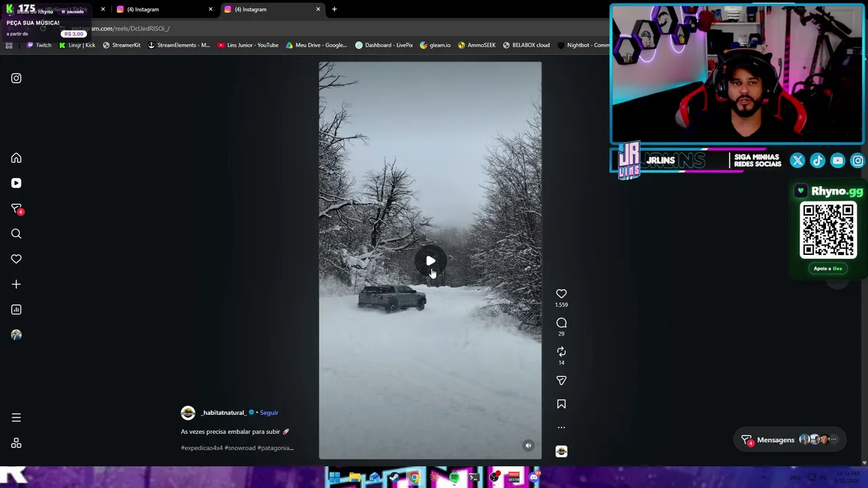
Task: Open the Linsjr | Kick bookmark
Action: pos(77,45)
